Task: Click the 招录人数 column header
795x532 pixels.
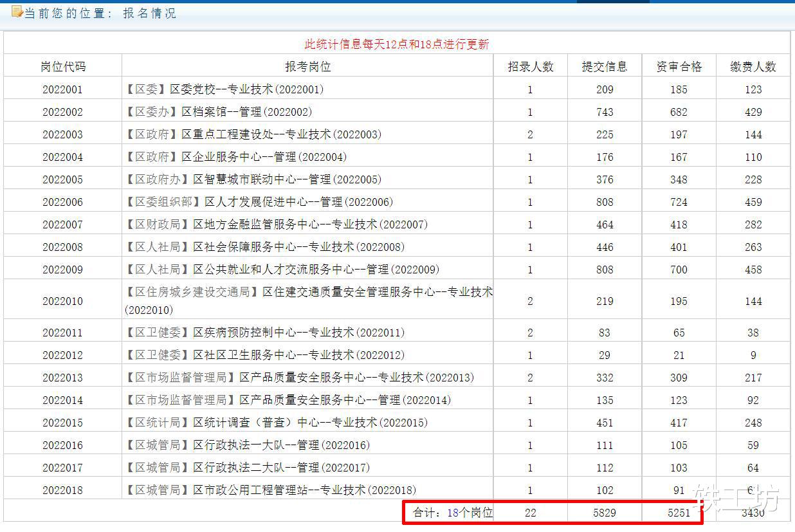Action: pyautogui.click(x=530, y=65)
